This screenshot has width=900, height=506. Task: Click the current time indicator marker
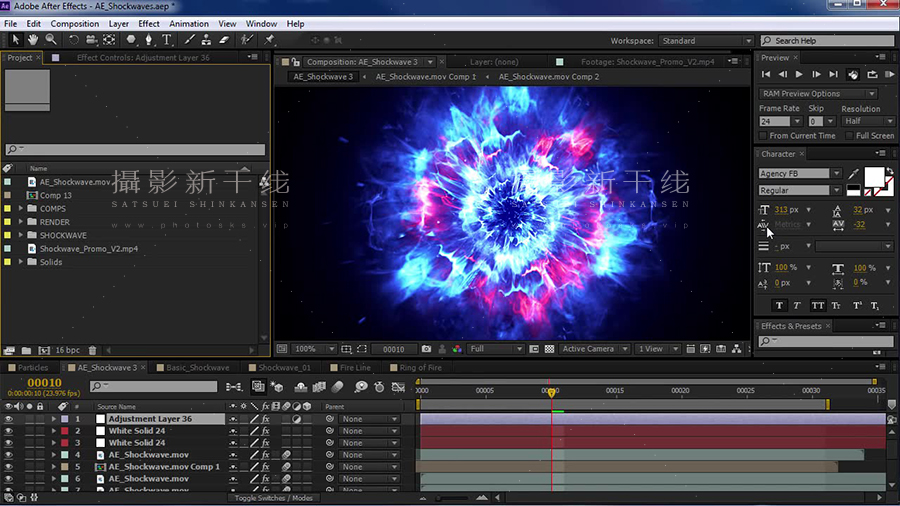(x=552, y=393)
